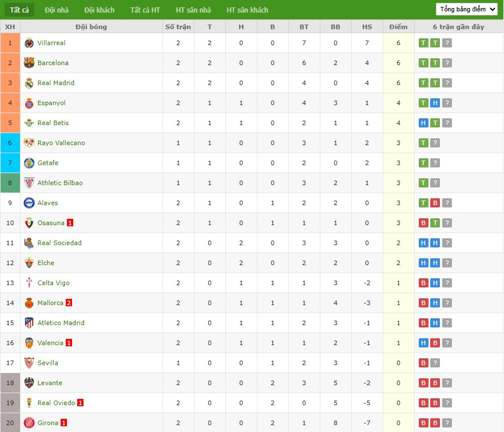
Task: Switch to the Đội khách tab
Action: point(99,10)
